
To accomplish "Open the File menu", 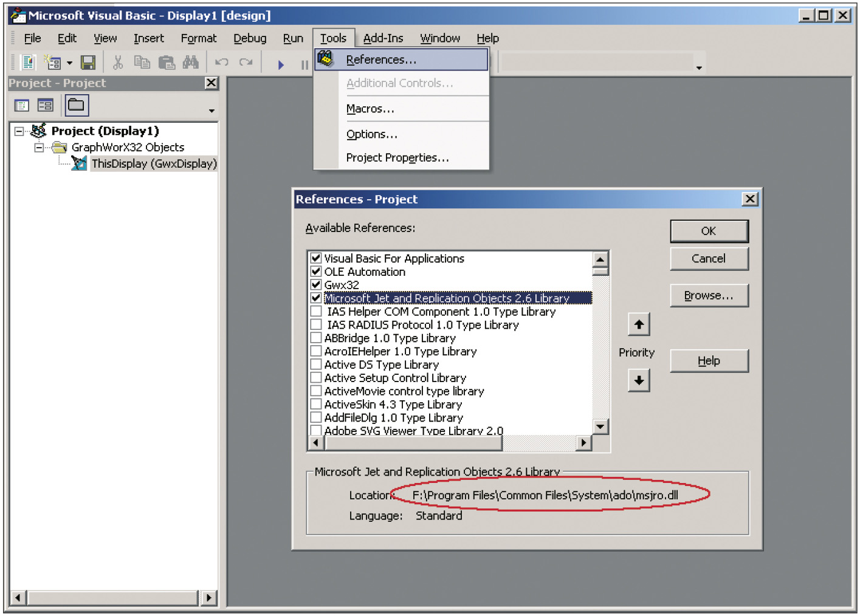I will coord(32,38).
